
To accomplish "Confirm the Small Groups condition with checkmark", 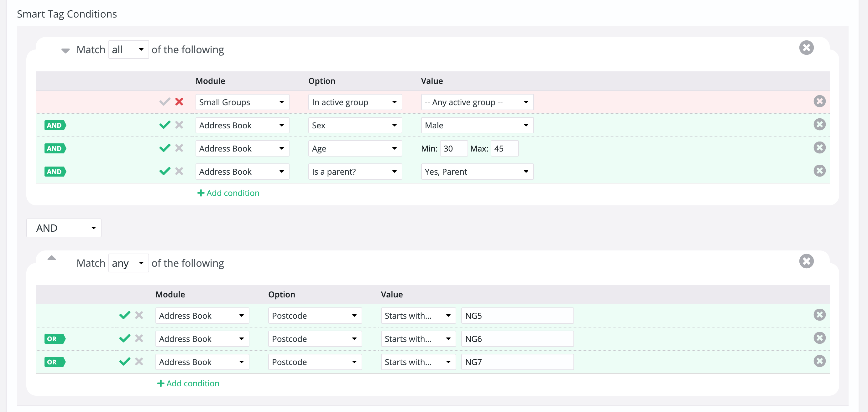I will 165,101.
